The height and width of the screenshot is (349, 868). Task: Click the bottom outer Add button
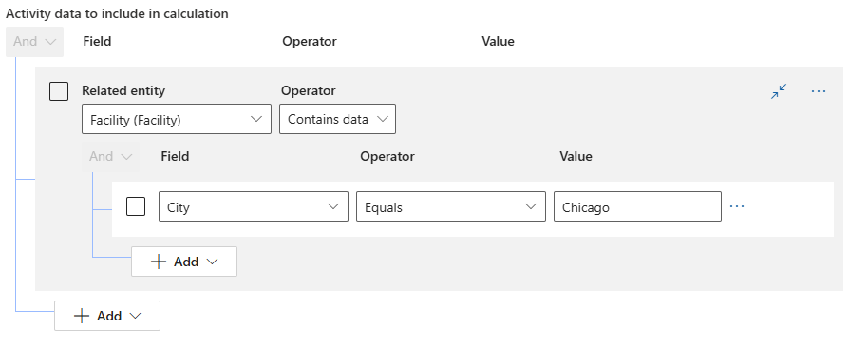107,316
